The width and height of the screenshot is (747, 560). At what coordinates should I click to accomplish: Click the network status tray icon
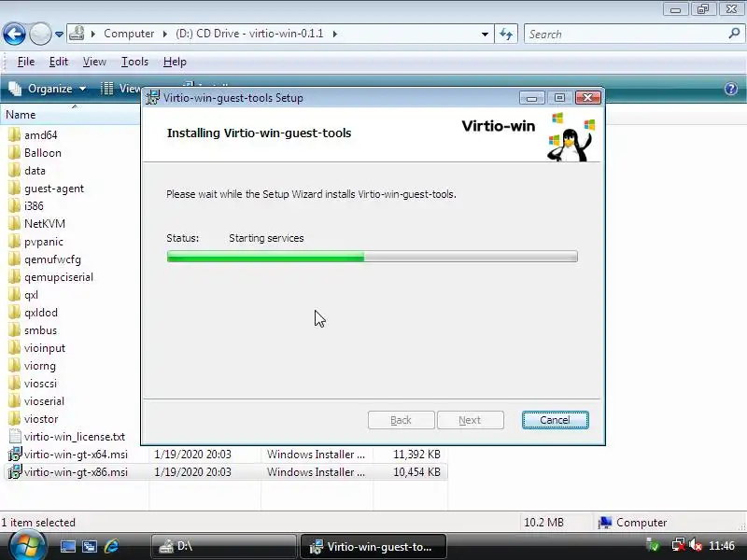click(x=678, y=545)
